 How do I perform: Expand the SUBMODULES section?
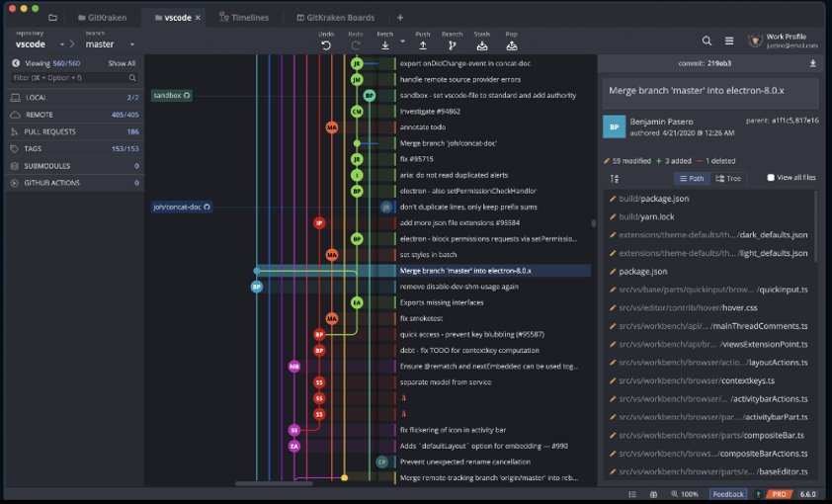pyautogui.click(x=74, y=165)
